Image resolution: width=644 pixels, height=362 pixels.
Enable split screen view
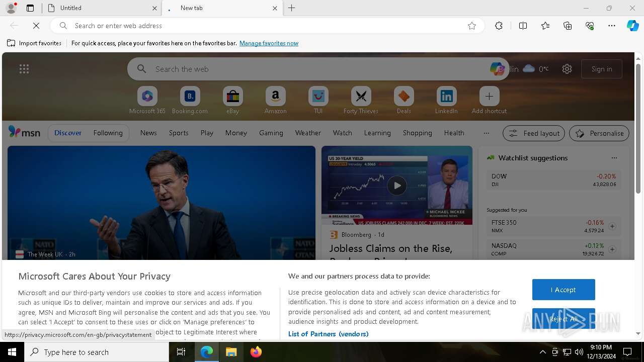click(x=523, y=26)
